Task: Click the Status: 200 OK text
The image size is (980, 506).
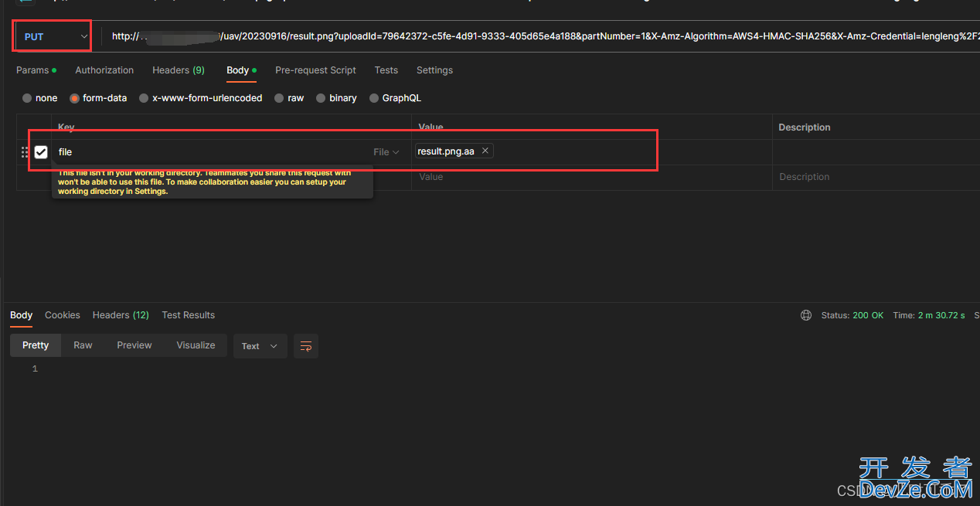Action: click(x=852, y=315)
